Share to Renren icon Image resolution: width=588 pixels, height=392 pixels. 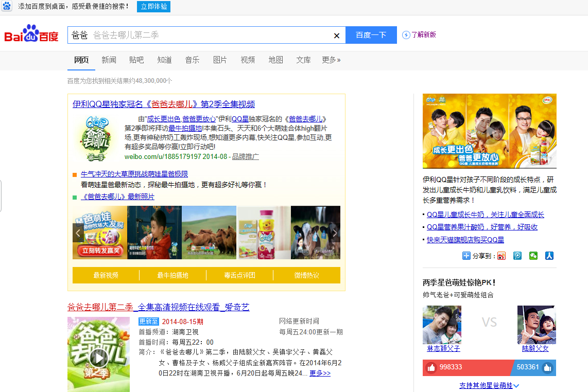pyautogui.click(x=549, y=256)
